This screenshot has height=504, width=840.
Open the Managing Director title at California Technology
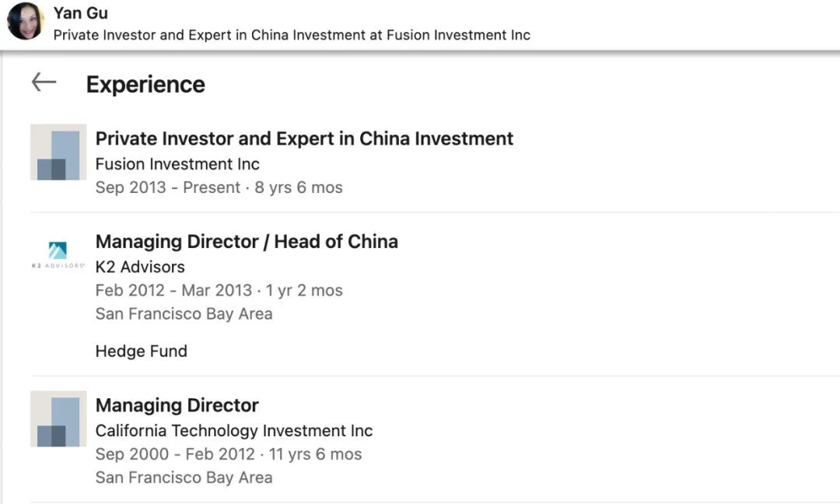tap(177, 405)
